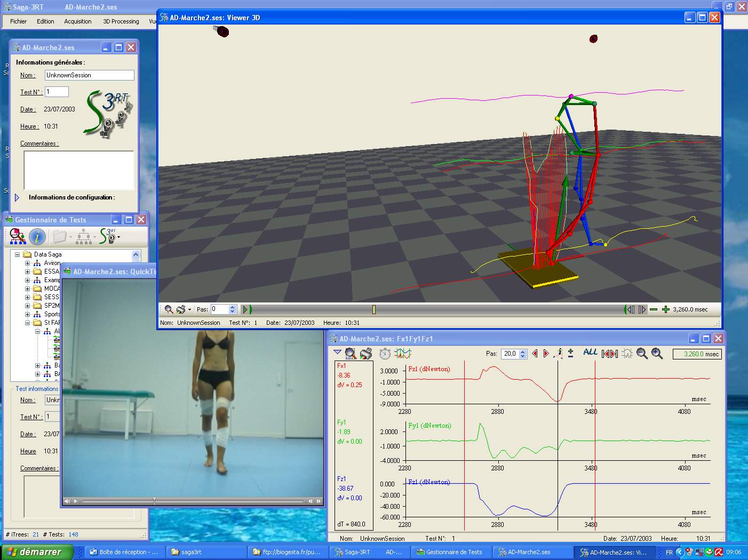748x560 pixels.
Task: Expand the MOCA folder node
Action: (x=27, y=289)
